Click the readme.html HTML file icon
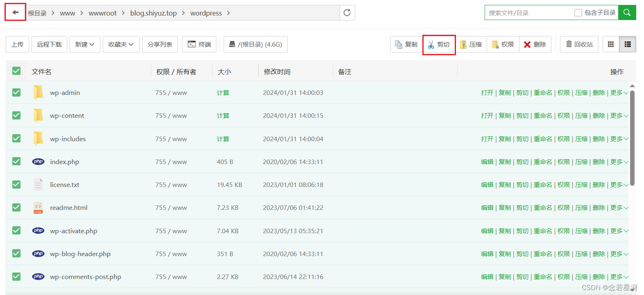The image size is (644, 295). click(38, 207)
